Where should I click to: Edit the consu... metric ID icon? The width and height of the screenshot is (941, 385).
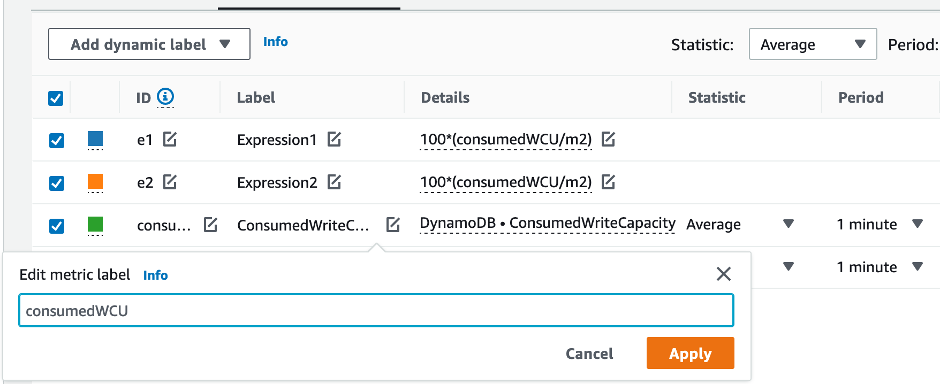coord(210,225)
